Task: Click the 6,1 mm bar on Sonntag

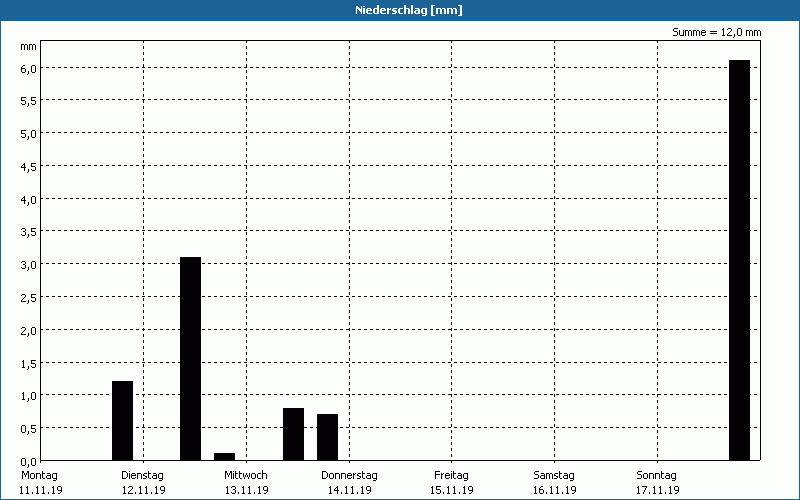Action: pyautogui.click(x=739, y=260)
